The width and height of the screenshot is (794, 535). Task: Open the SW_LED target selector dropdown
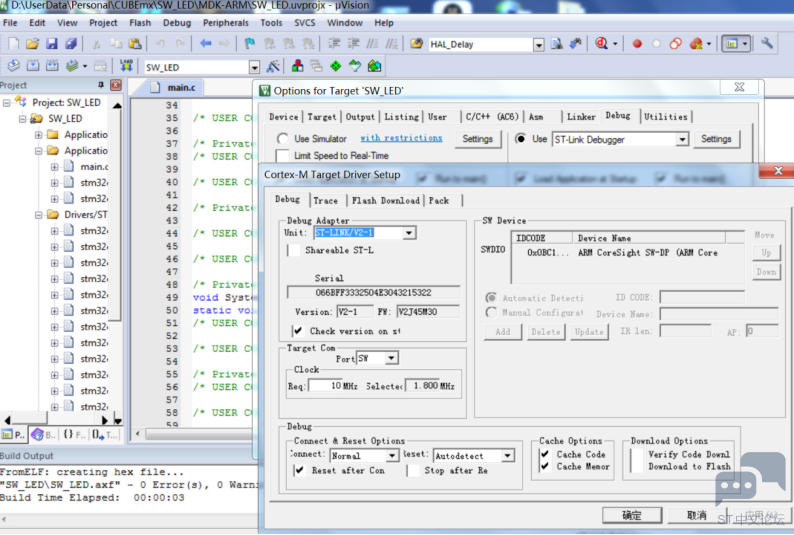254,67
